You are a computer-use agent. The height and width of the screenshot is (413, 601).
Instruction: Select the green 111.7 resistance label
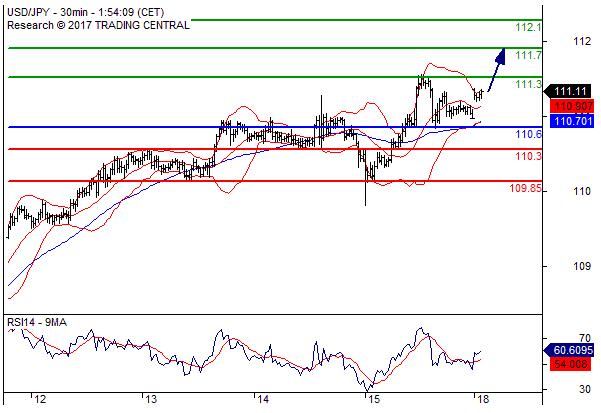pyautogui.click(x=529, y=55)
